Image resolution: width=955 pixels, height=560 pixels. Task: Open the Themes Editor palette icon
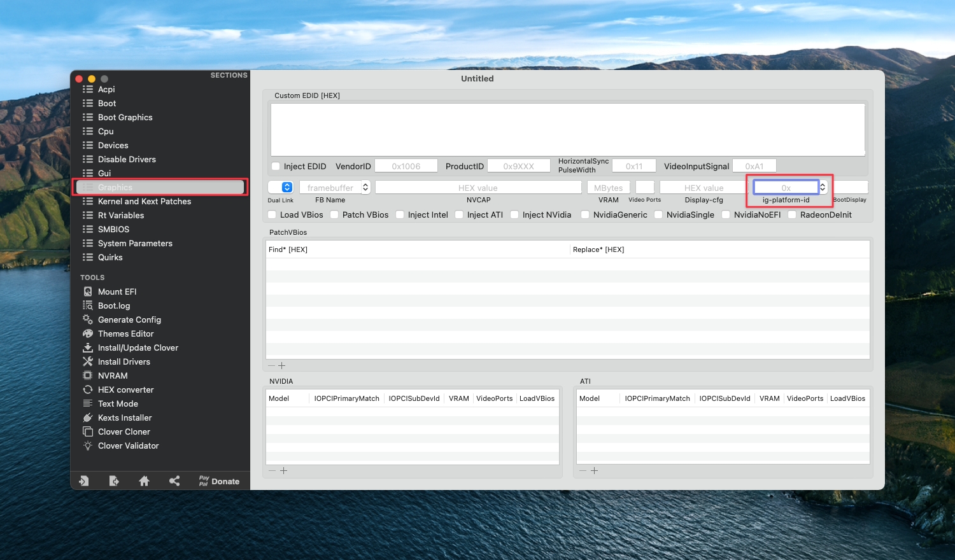tap(88, 333)
